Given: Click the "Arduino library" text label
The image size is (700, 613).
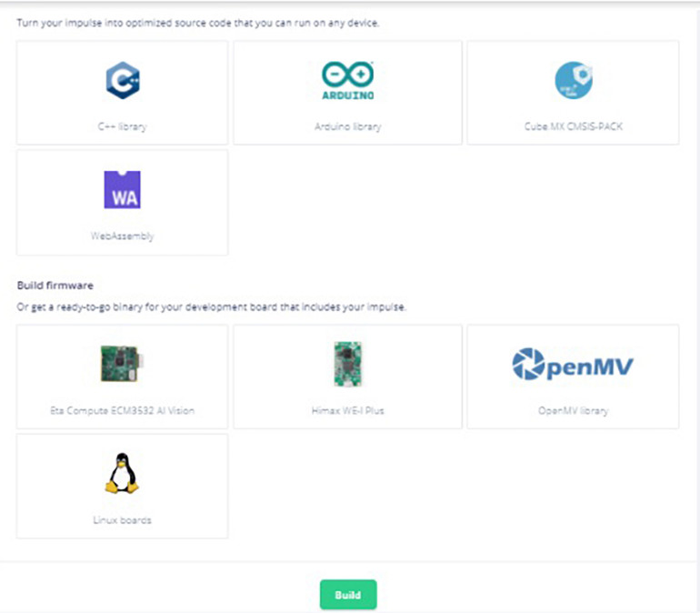Looking at the screenshot, I should click(347, 126).
